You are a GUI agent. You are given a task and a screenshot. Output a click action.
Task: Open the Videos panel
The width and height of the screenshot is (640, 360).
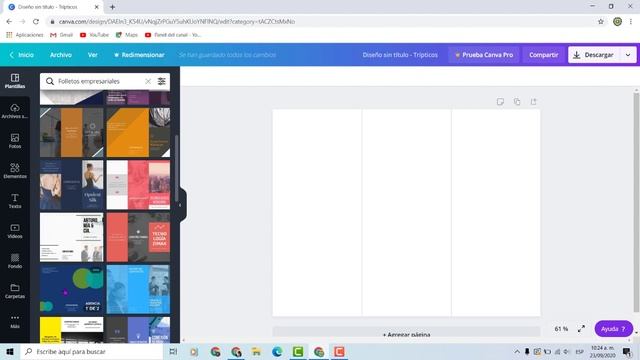click(15, 231)
